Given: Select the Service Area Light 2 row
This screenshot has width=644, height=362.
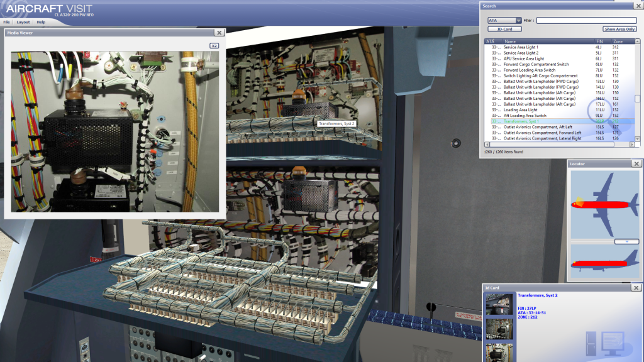Looking at the screenshot, I should [559, 53].
